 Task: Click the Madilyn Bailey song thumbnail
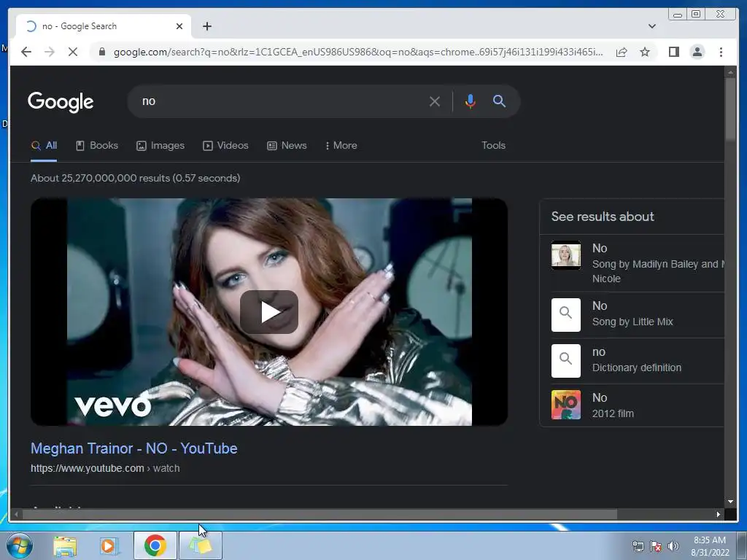[566, 255]
